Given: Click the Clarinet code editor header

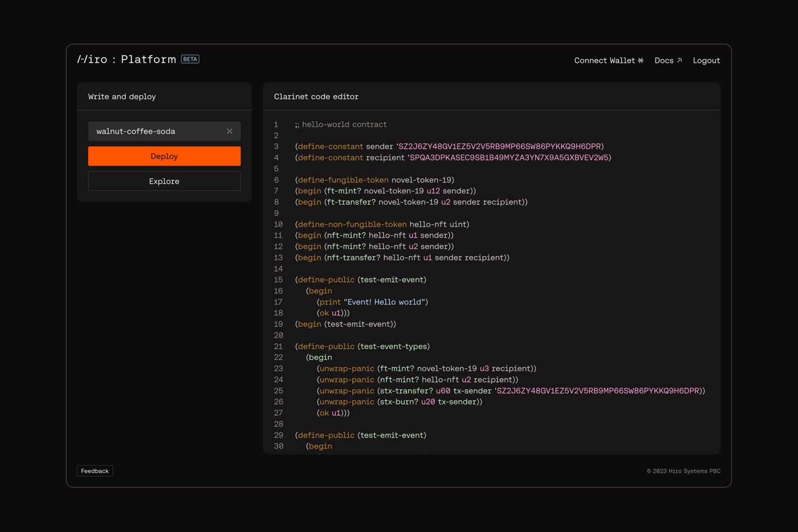Looking at the screenshot, I should coord(316,97).
